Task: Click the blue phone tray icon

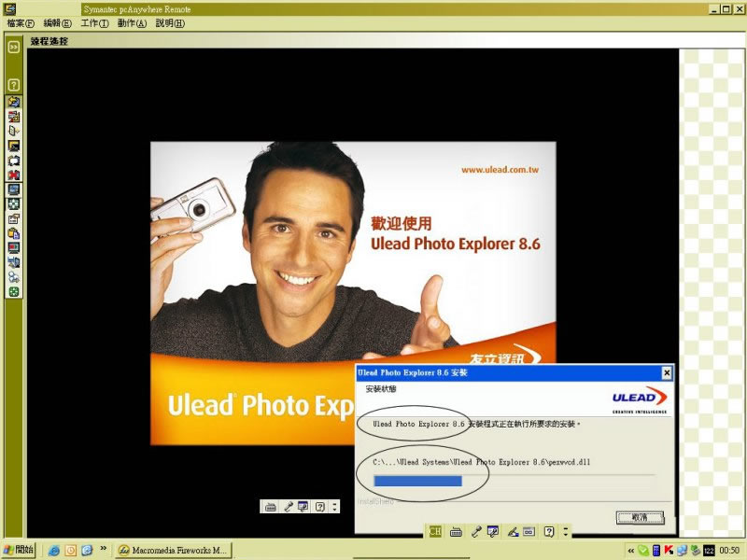Action: coord(656,551)
